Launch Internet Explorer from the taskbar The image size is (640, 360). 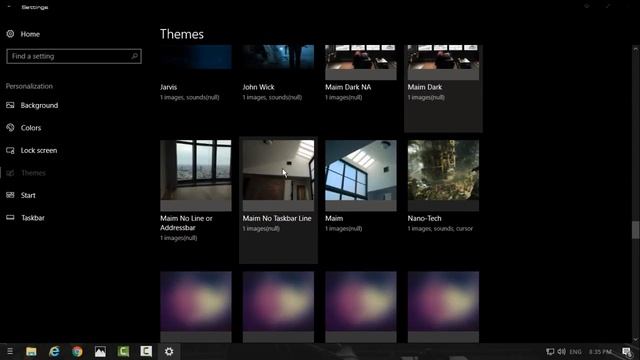pos(54,351)
